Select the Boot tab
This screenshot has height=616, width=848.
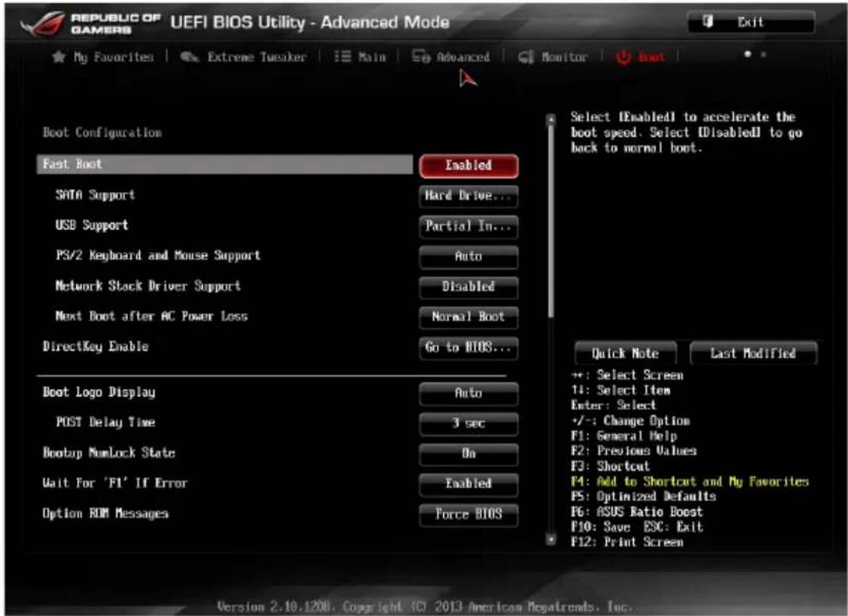tap(640, 57)
